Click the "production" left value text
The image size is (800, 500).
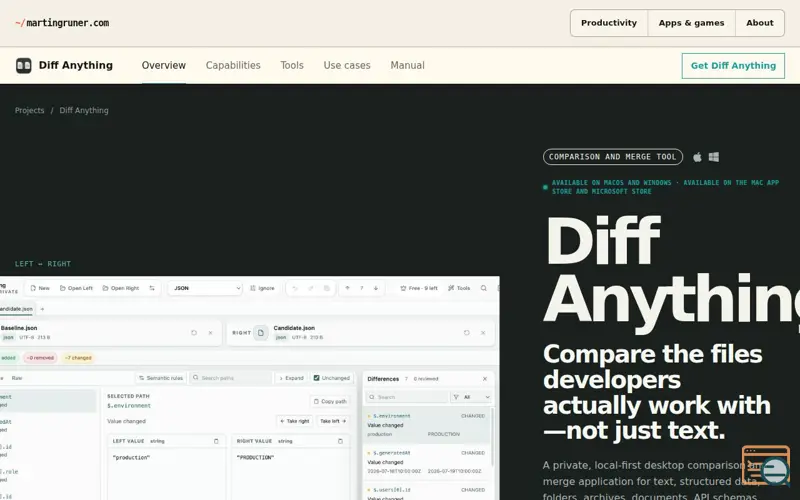click(131, 458)
